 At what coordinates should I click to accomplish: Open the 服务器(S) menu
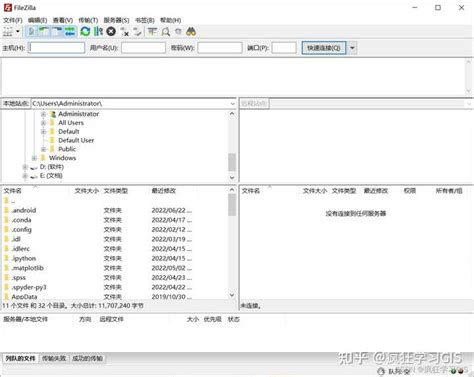coord(116,20)
